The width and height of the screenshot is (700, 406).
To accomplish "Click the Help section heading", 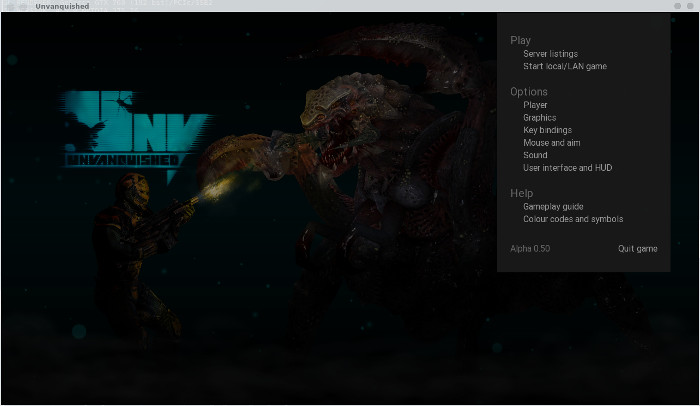I will tap(521, 194).
